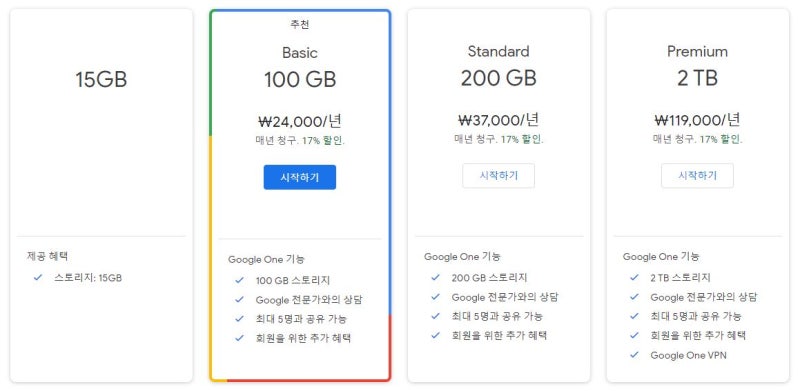Click checkmark beside Standard 최대 5명과 공유 가능
Image resolution: width=800 pixels, height=391 pixels.
435,316
